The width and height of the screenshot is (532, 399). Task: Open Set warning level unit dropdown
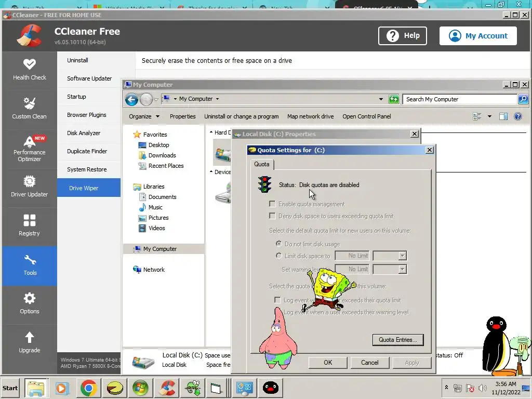403,270
